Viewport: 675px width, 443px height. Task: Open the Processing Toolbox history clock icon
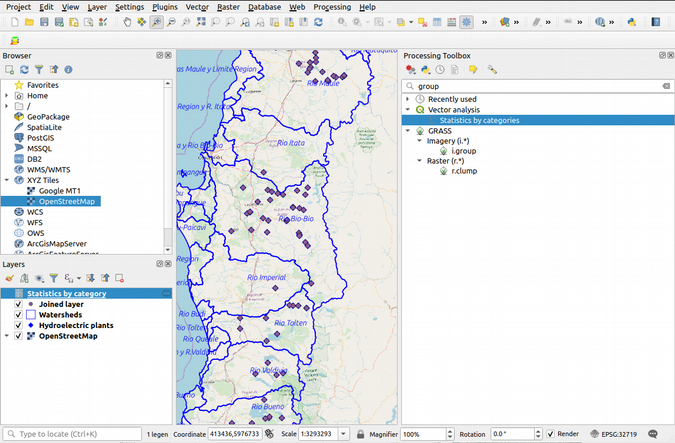(x=440, y=70)
